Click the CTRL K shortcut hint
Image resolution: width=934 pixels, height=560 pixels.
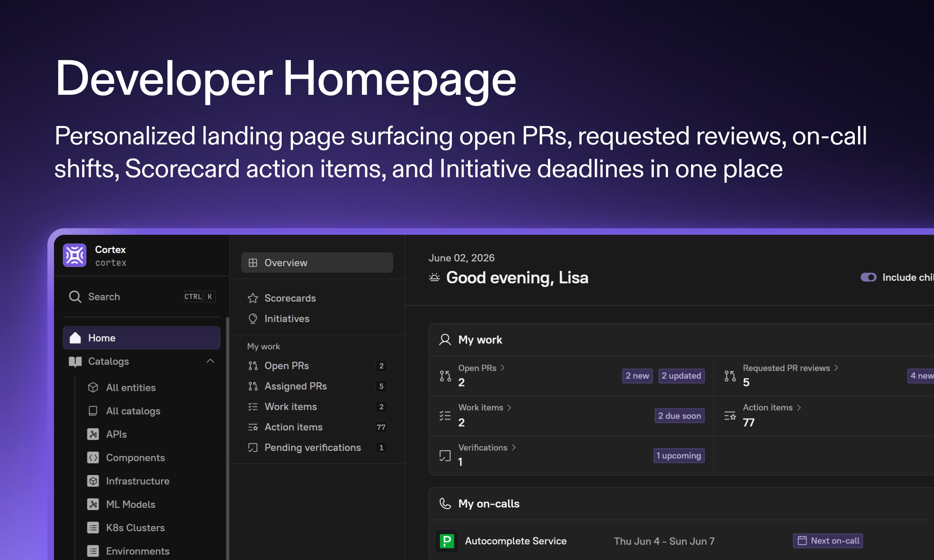tap(200, 297)
